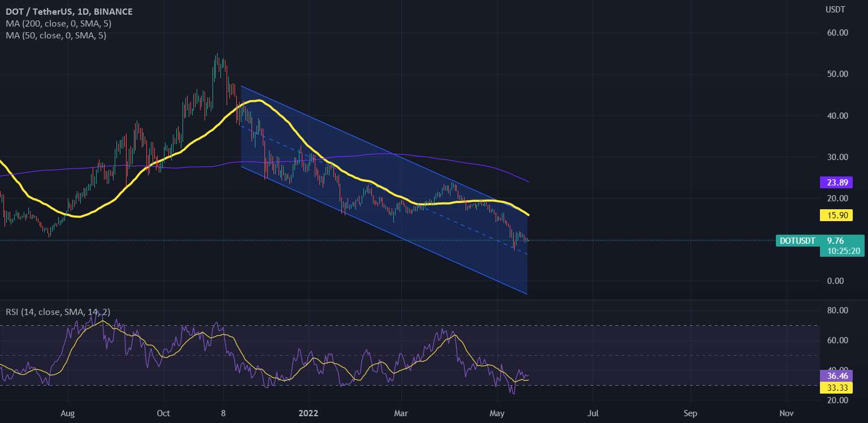The width and height of the screenshot is (868, 423).
Task: Click the RSI (14, close, SMA) legend
Action: [x=58, y=312]
